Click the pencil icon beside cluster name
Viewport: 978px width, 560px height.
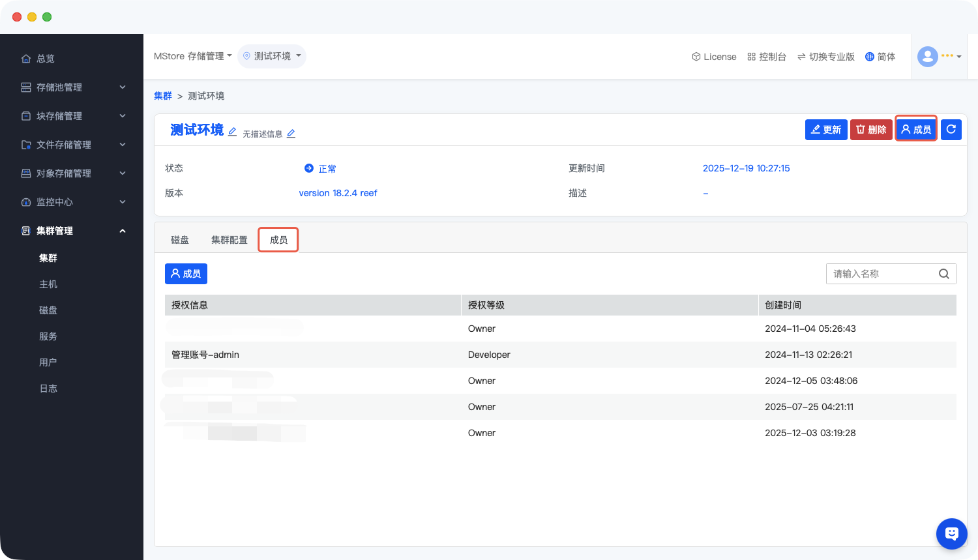[x=232, y=132]
